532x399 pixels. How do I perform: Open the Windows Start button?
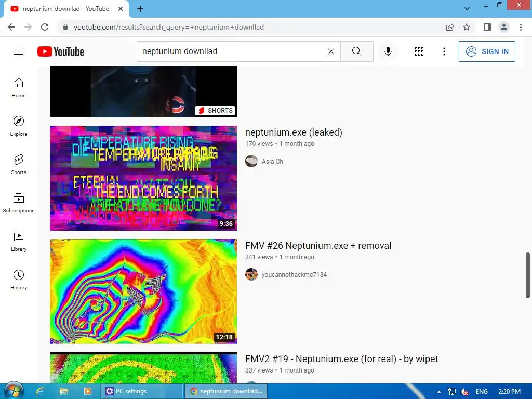point(14,391)
